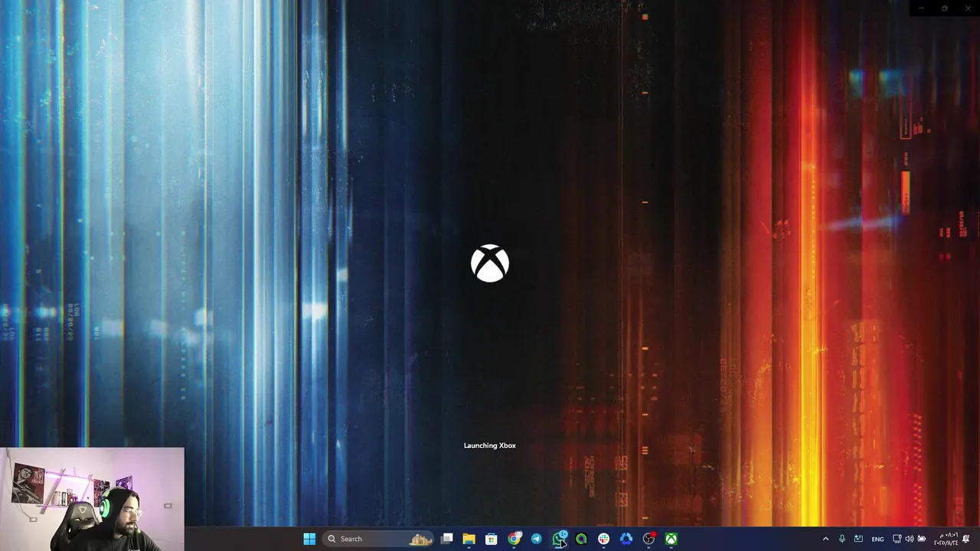Click the webcam overlay thumbnail
This screenshot has width=980, height=551.
pyautogui.click(x=92, y=499)
